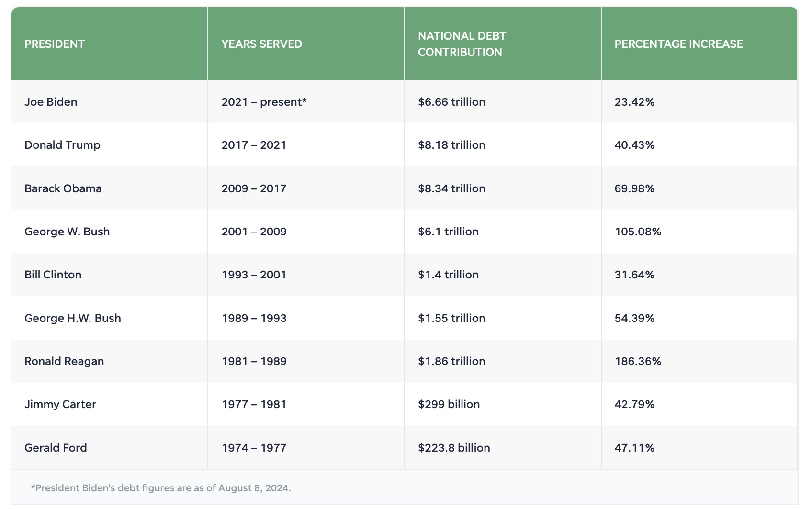
Task: Click the 2021 – present* years cell
Action: pos(264,102)
